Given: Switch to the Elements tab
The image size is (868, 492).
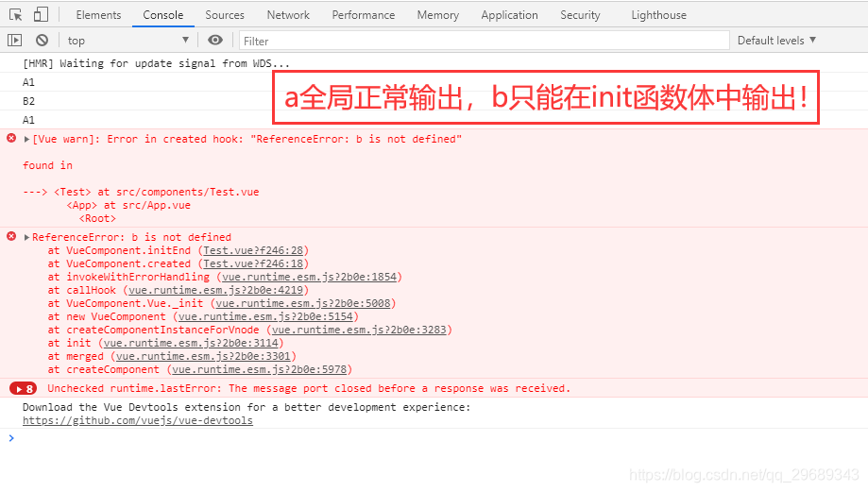Looking at the screenshot, I should coord(98,15).
